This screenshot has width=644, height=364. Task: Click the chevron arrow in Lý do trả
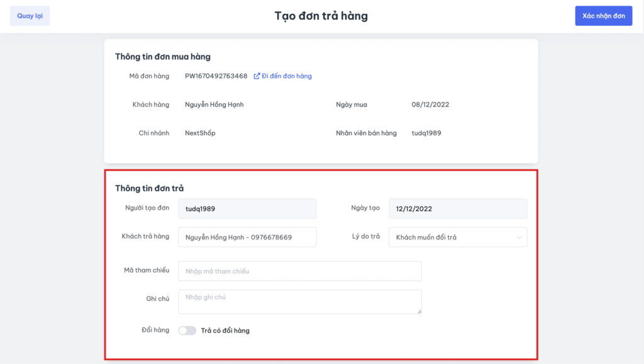519,237
